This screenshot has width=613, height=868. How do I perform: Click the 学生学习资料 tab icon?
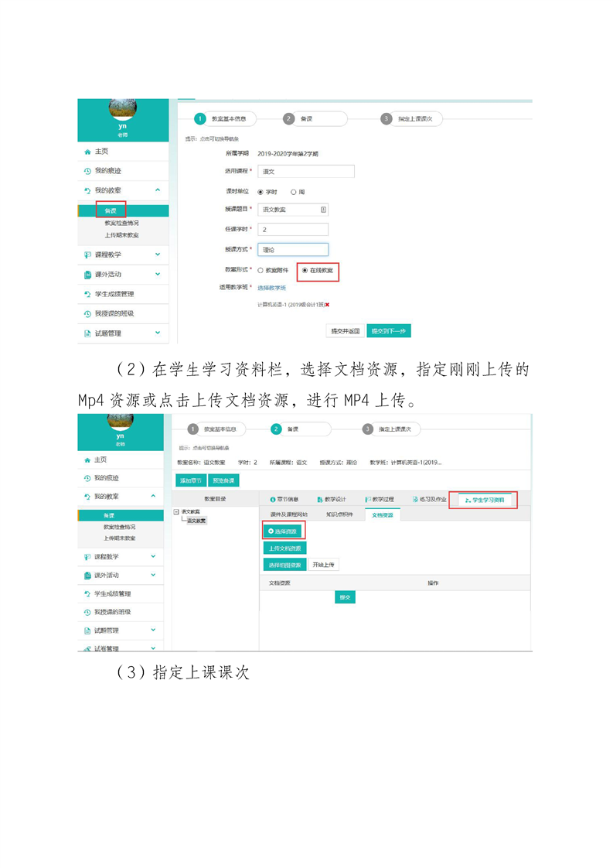(x=467, y=501)
